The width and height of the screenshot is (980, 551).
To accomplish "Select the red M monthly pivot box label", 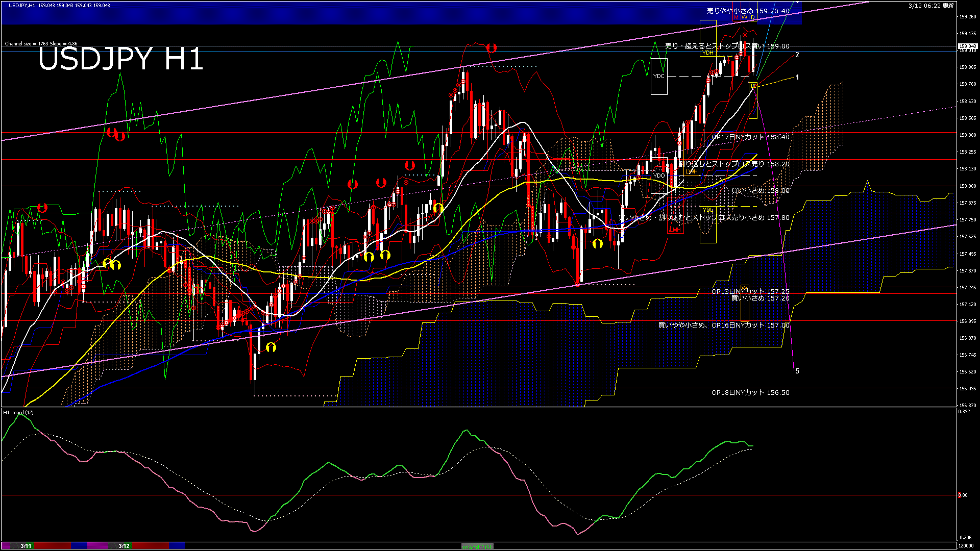I will point(736,18).
